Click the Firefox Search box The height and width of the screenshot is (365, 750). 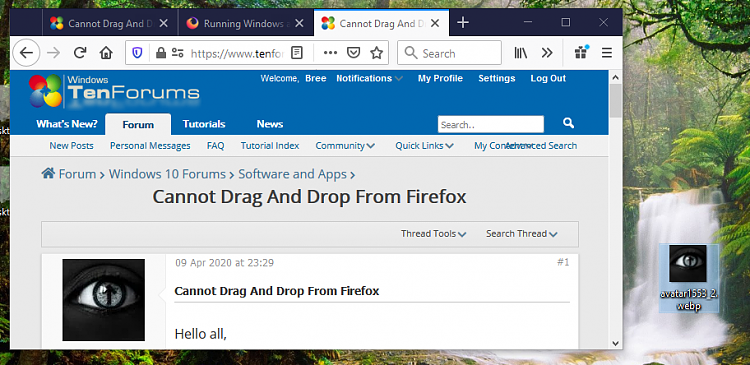tap(449, 53)
